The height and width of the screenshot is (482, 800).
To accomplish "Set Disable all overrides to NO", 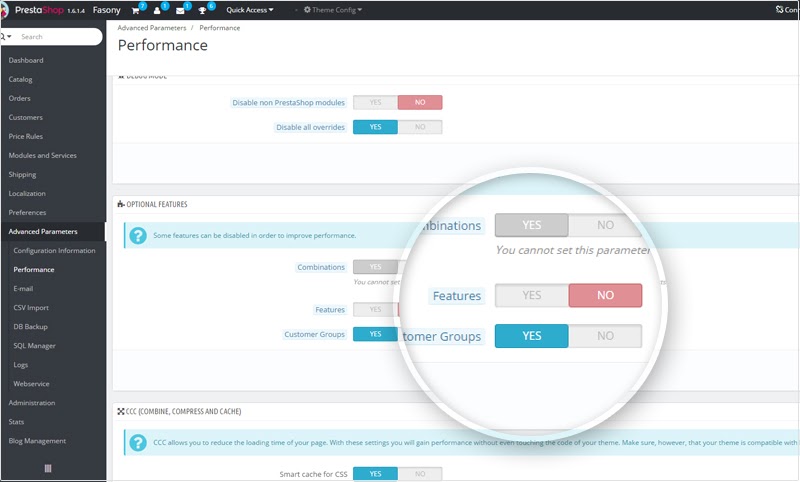I will click(x=420, y=127).
